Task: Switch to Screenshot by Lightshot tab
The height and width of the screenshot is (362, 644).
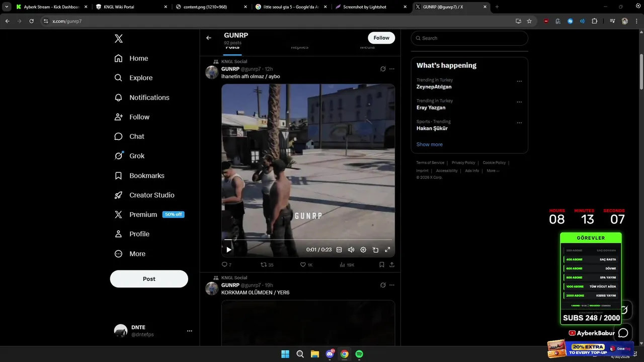Action: pyautogui.click(x=371, y=7)
